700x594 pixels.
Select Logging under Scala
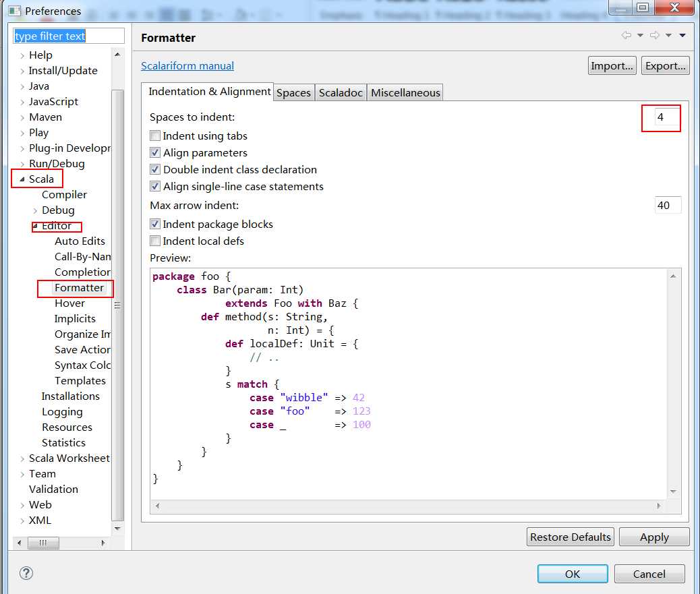(62, 412)
